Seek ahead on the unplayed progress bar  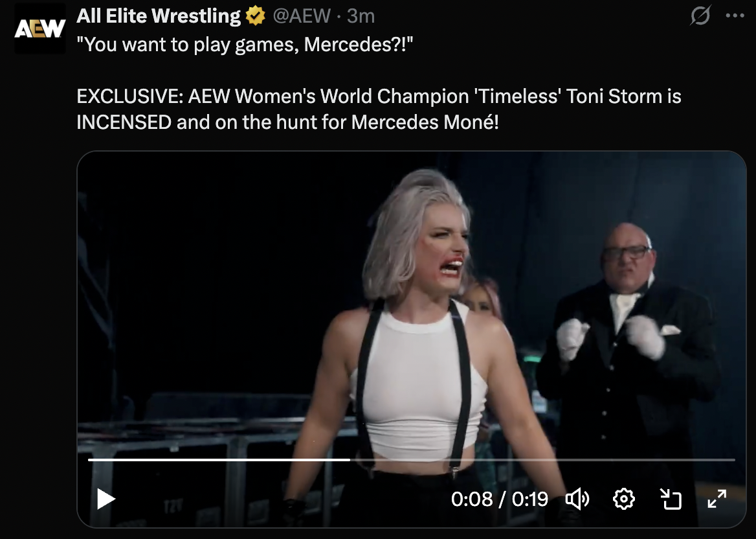pos(542,460)
